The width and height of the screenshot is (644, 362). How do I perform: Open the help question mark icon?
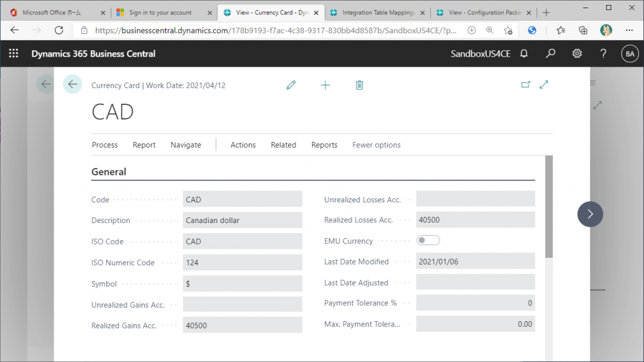pos(603,53)
